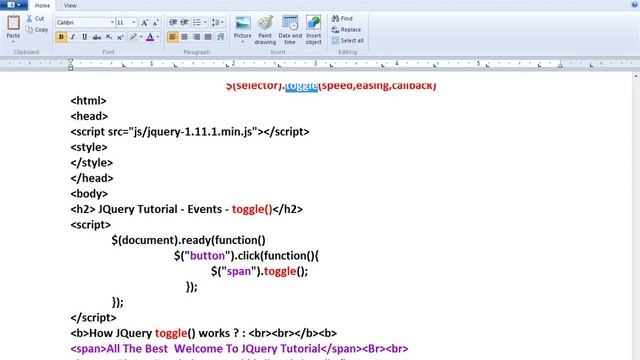This screenshot has height=360, width=640.
Task: Click vertical scrollbar up arrow
Action: (x=636, y=76)
